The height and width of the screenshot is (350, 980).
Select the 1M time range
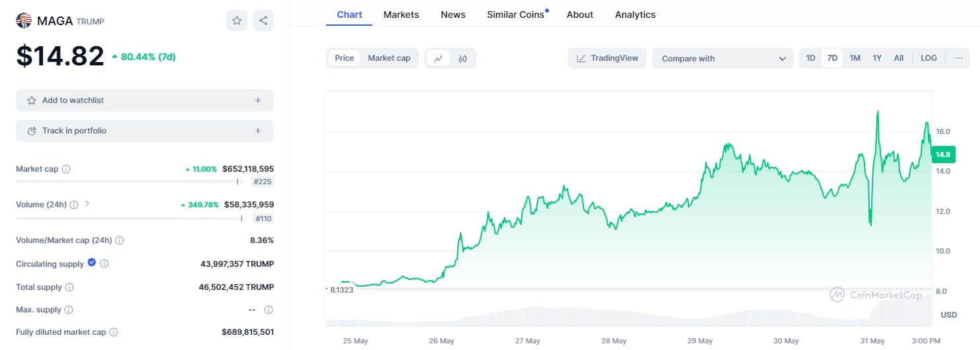[855, 58]
